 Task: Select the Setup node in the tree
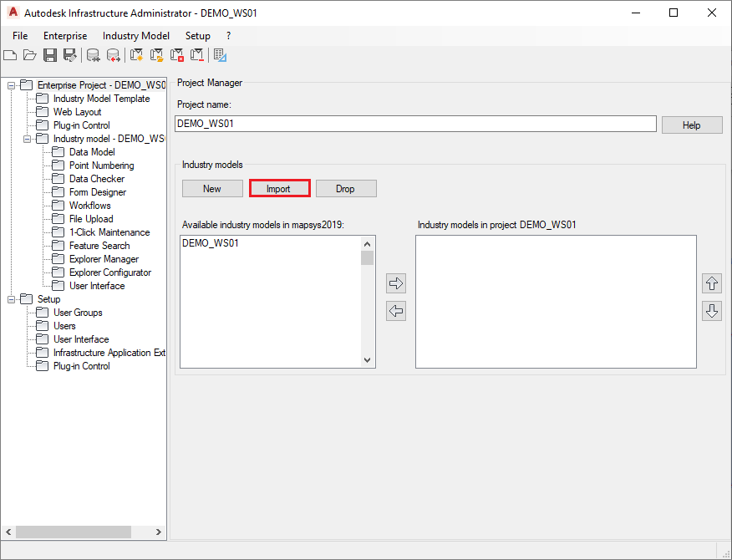pos(48,299)
